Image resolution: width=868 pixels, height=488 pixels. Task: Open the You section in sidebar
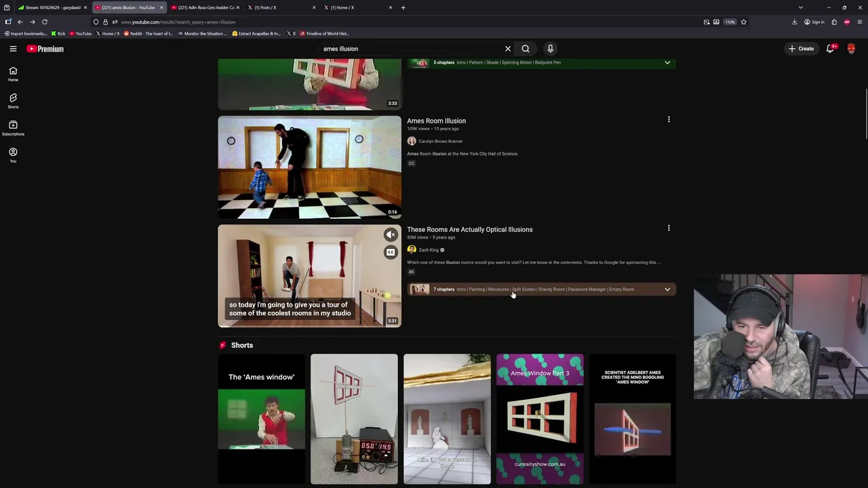[x=13, y=155]
